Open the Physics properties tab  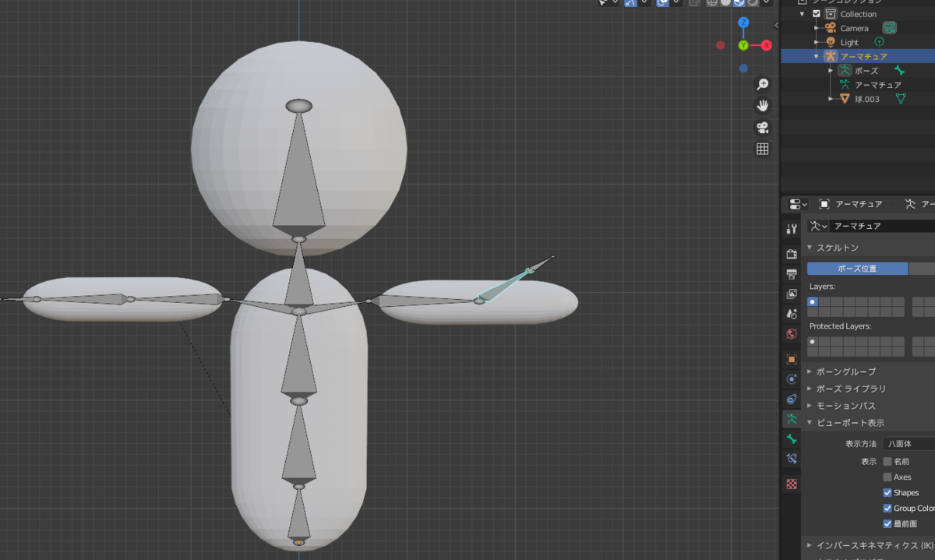(x=792, y=379)
